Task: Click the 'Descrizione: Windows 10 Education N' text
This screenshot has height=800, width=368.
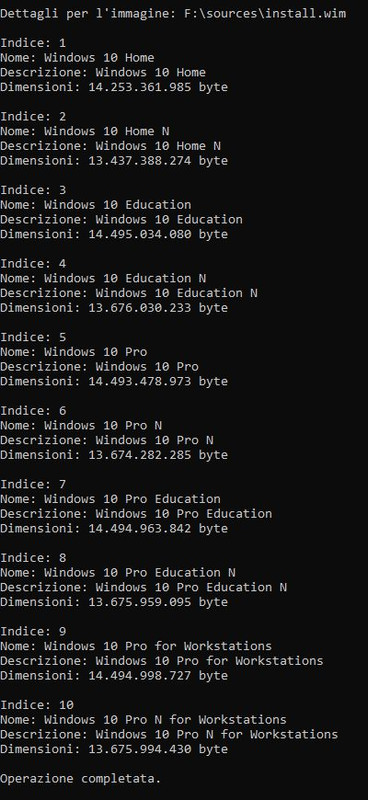Action: click(129, 293)
